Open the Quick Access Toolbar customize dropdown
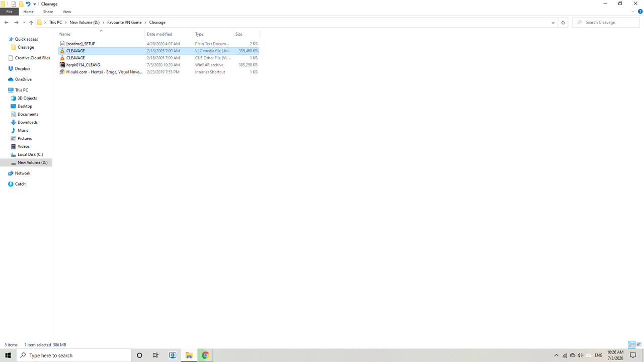Image resolution: width=644 pixels, height=362 pixels. coord(34,4)
